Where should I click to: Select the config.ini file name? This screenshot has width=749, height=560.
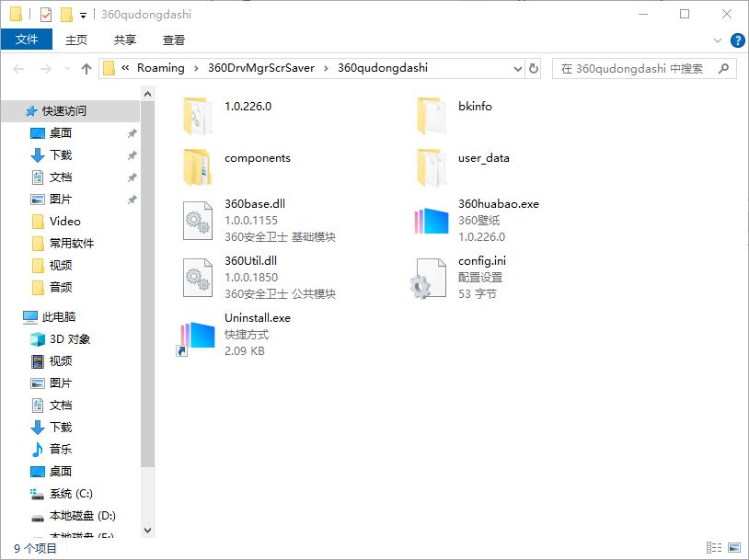[482, 260]
